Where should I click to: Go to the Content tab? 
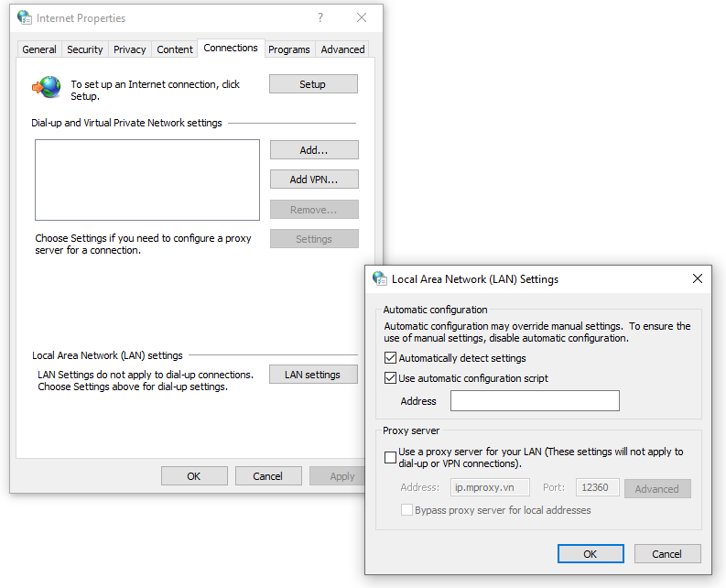pos(175,49)
